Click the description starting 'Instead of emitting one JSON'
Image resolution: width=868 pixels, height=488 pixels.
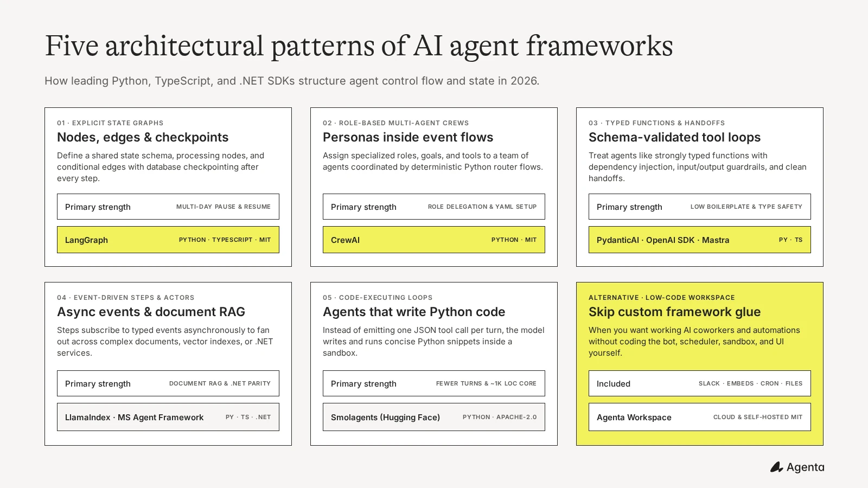point(433,342)
